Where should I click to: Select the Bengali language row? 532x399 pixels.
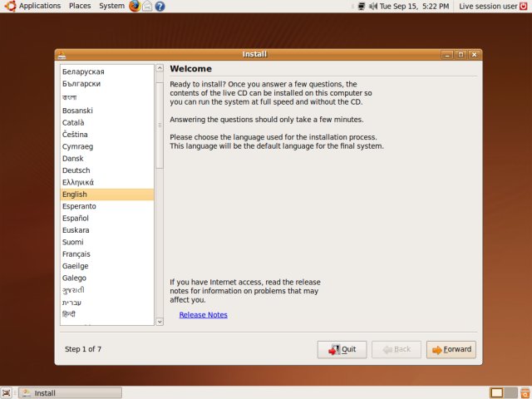pos(107,97)
